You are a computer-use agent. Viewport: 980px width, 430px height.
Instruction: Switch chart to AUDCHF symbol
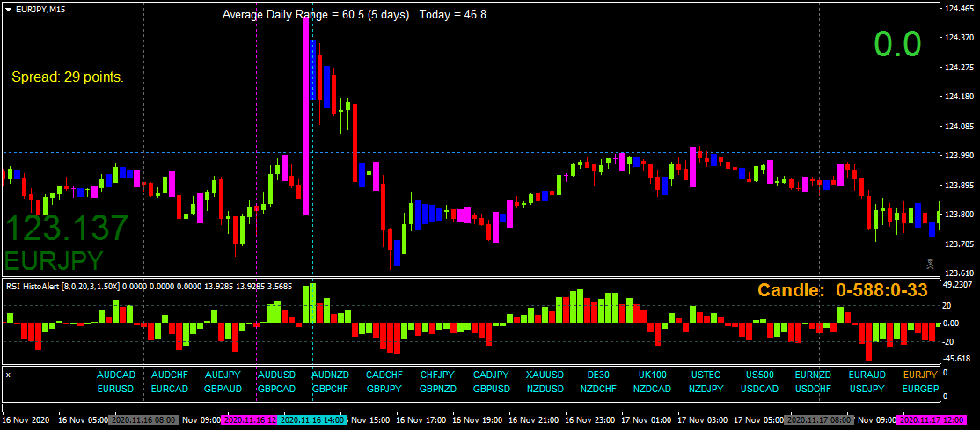170,375
